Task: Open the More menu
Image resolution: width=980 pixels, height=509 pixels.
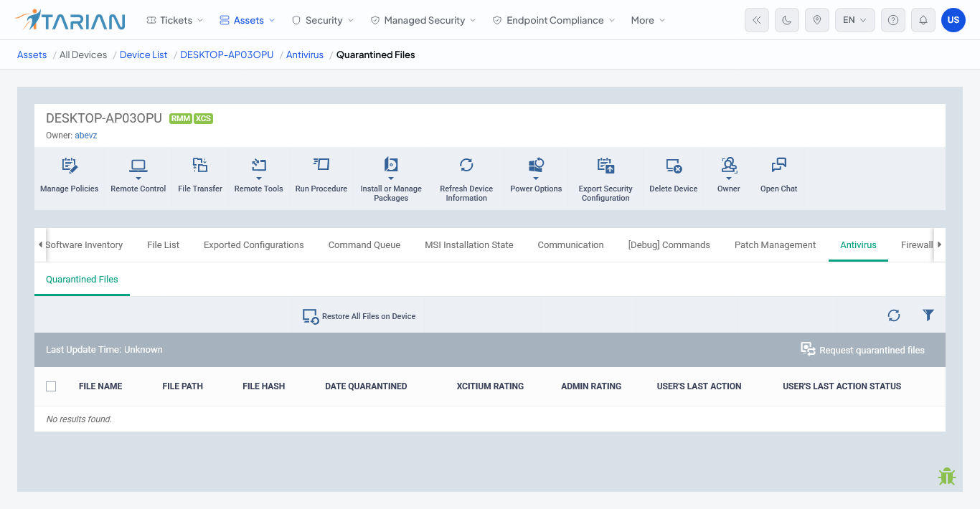Action: pos(649,20)
